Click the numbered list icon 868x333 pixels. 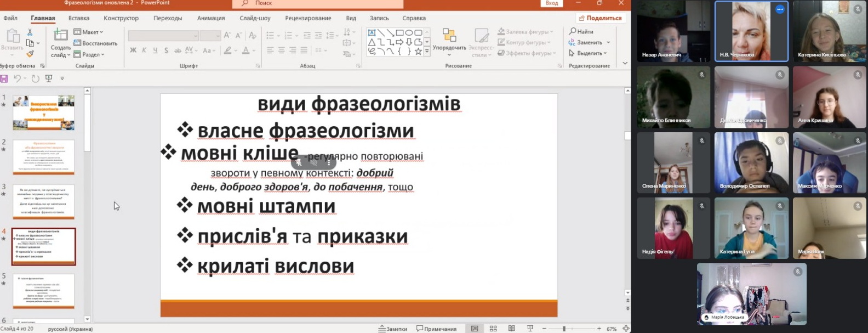pos(288,36)
